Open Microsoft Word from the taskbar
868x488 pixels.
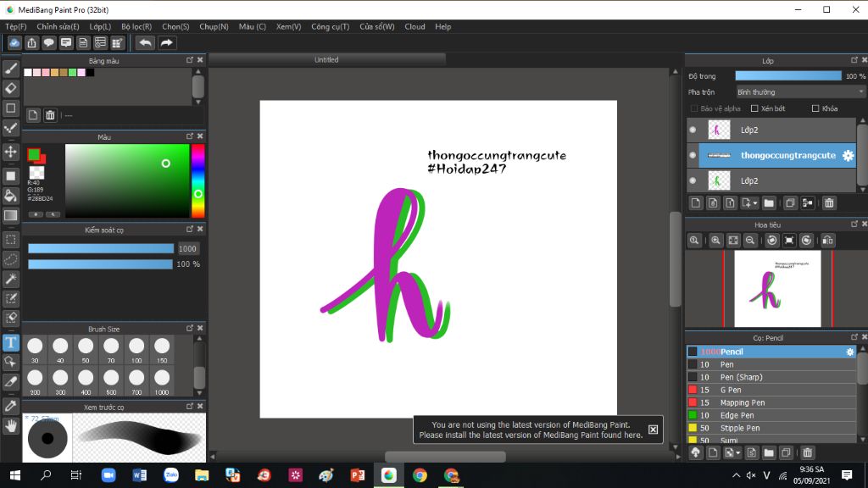coord(140,475)
